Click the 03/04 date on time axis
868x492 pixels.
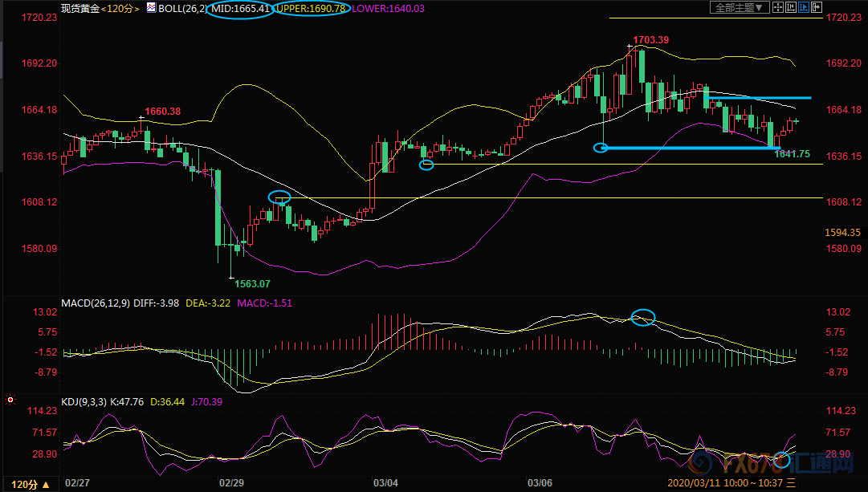(385, 482)
